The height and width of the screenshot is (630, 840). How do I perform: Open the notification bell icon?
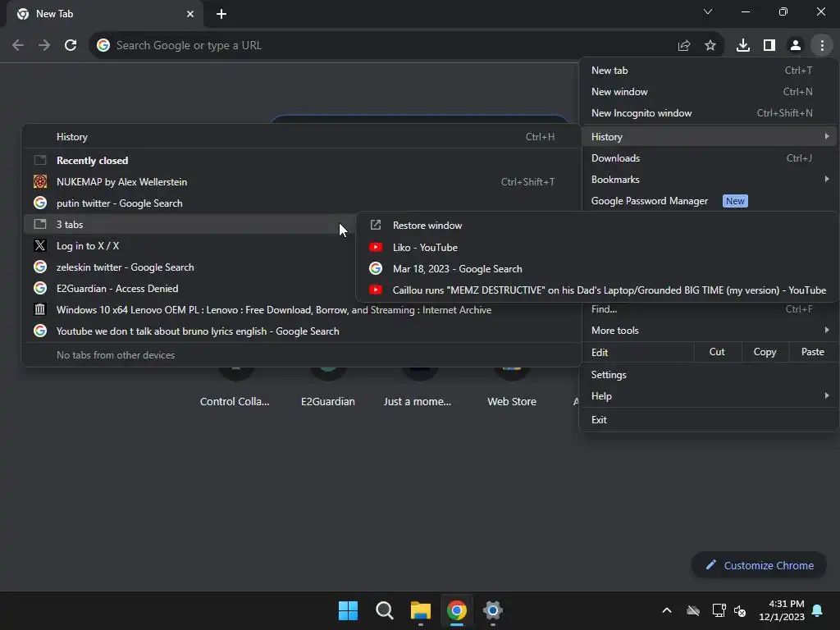818,610
